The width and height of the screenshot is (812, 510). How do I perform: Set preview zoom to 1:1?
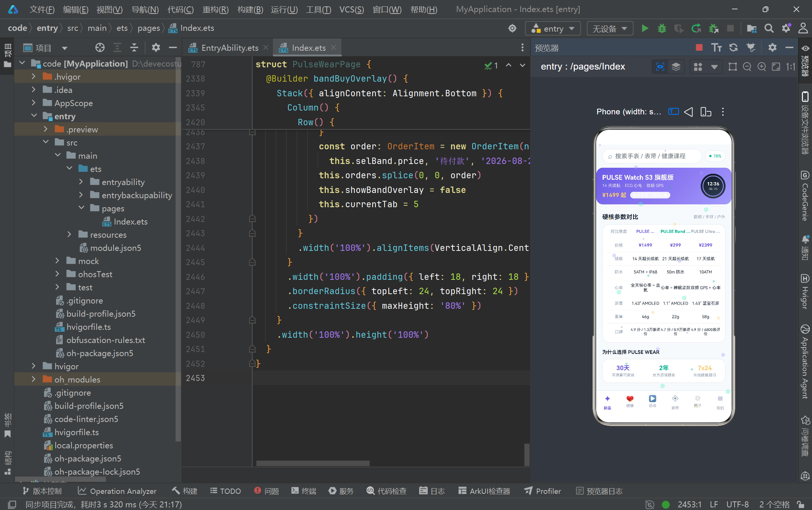791,67
